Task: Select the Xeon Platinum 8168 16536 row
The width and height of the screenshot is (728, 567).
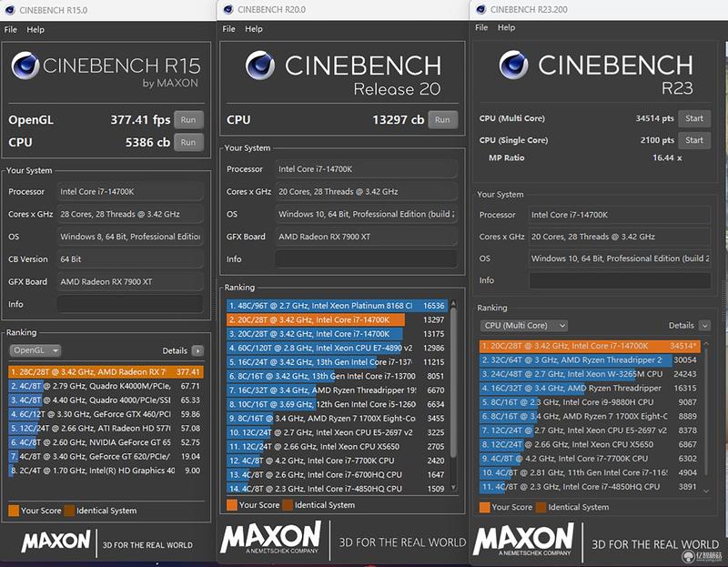Action: click(337, 306)
